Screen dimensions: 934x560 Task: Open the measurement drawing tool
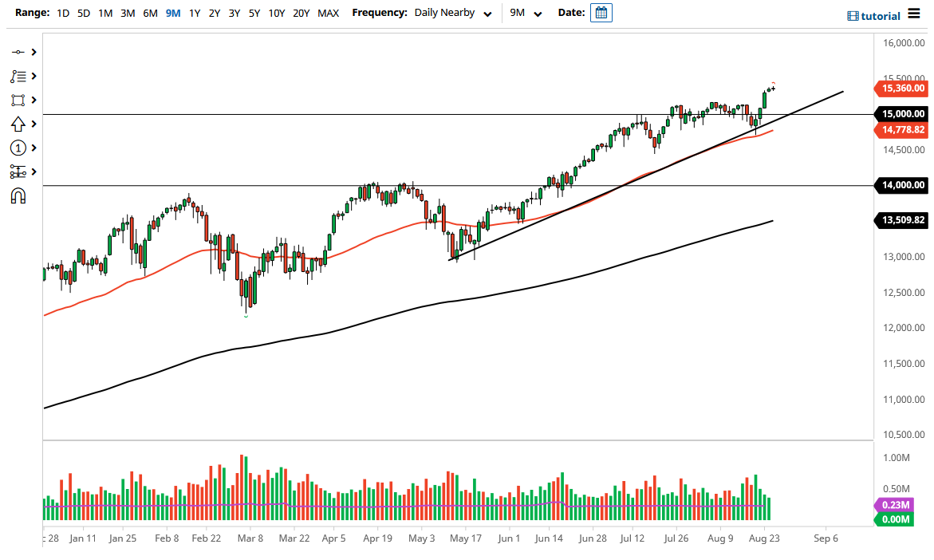pyautogui.click(x=18, y=172)
